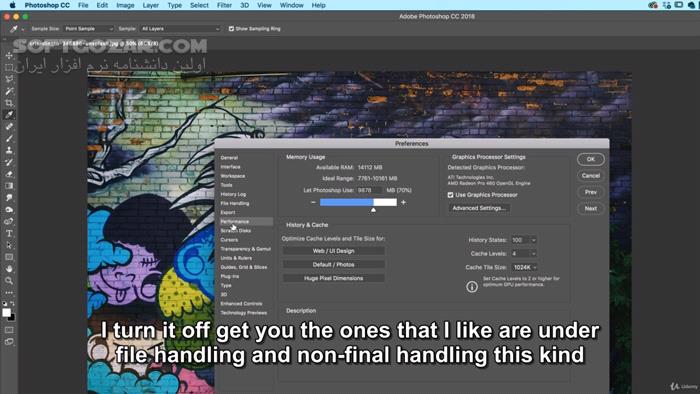This screenshot has height=394, width=700.
Task: Select the Lasso tool
Action: [9, 79]
